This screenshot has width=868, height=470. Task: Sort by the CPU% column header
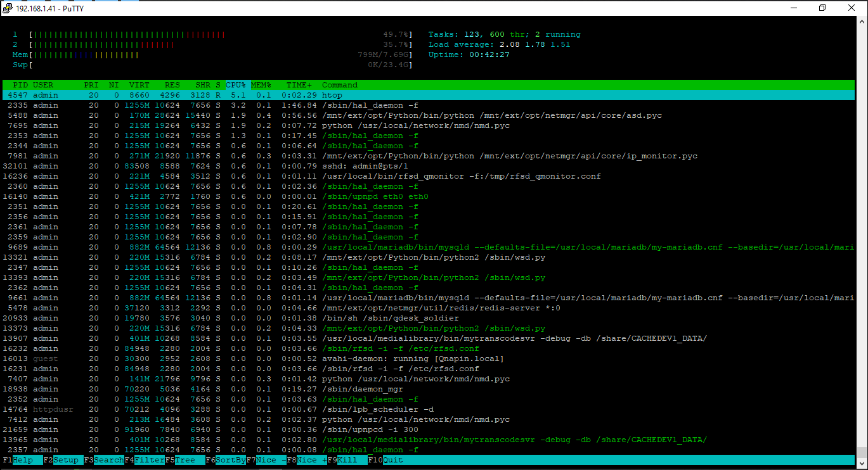click(235, 85)
